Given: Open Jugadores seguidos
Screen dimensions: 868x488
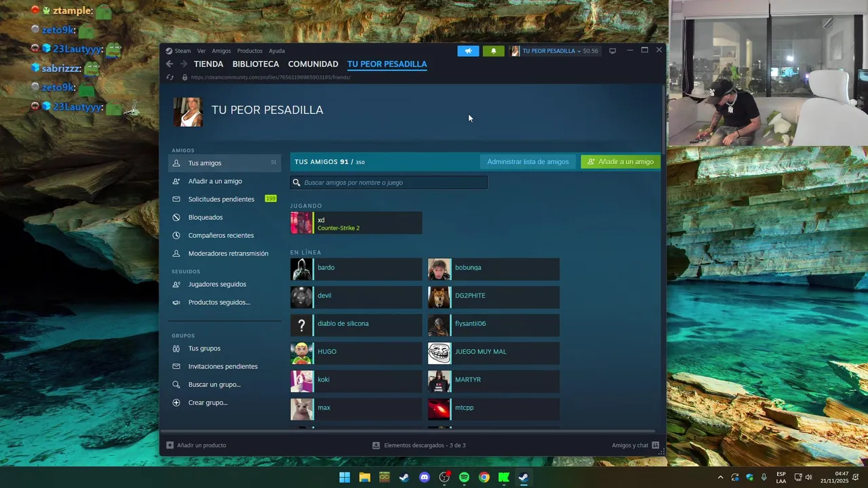Looking at the screenshot, I should [x=224, y=284].
